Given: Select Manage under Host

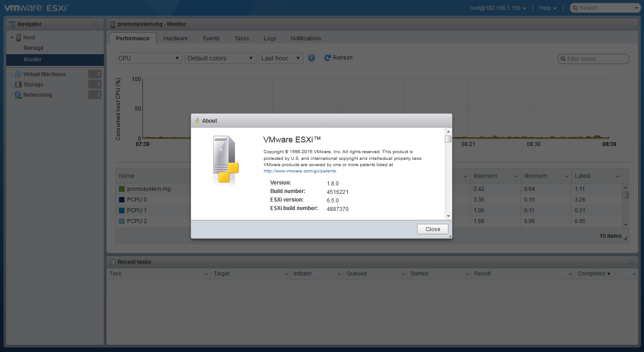Looking at the screenshot, I should coord(34,48).
